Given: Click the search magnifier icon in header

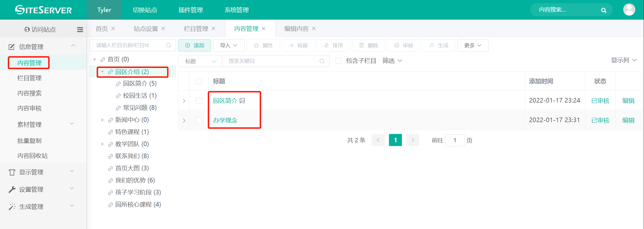Looking at the screenshot, I should click(x=603, y=10).
